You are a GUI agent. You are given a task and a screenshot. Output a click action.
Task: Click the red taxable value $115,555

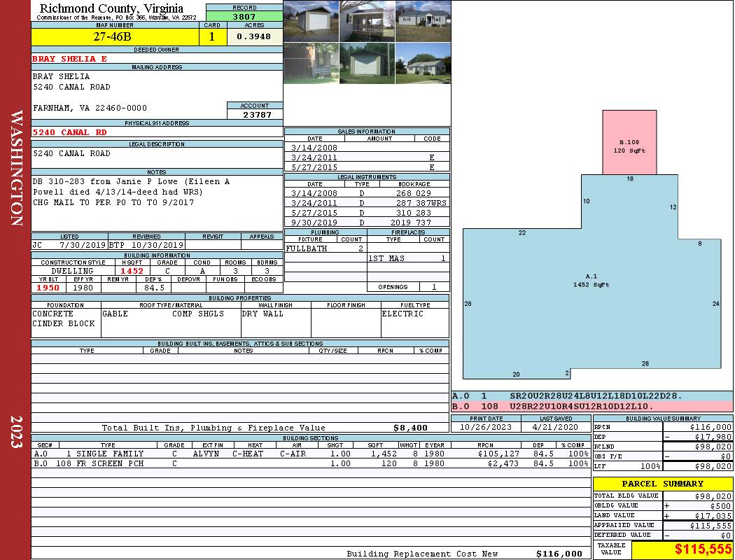tap(703, 549)
